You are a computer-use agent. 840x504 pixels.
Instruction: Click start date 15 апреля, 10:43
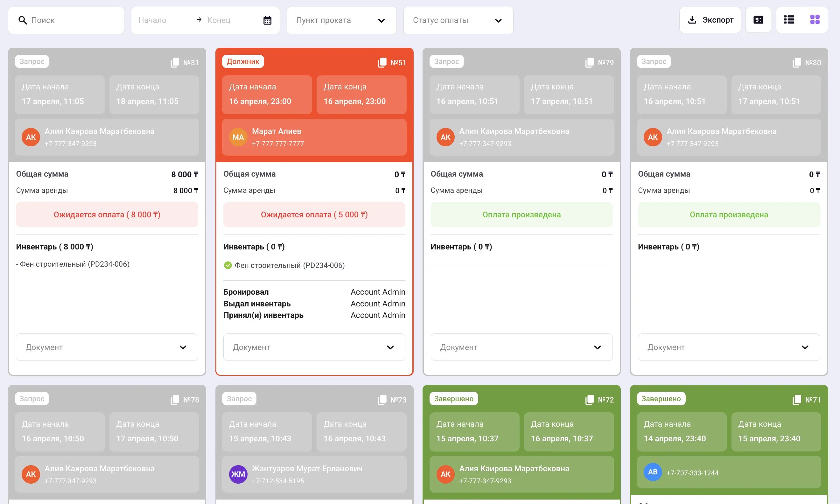260,438
